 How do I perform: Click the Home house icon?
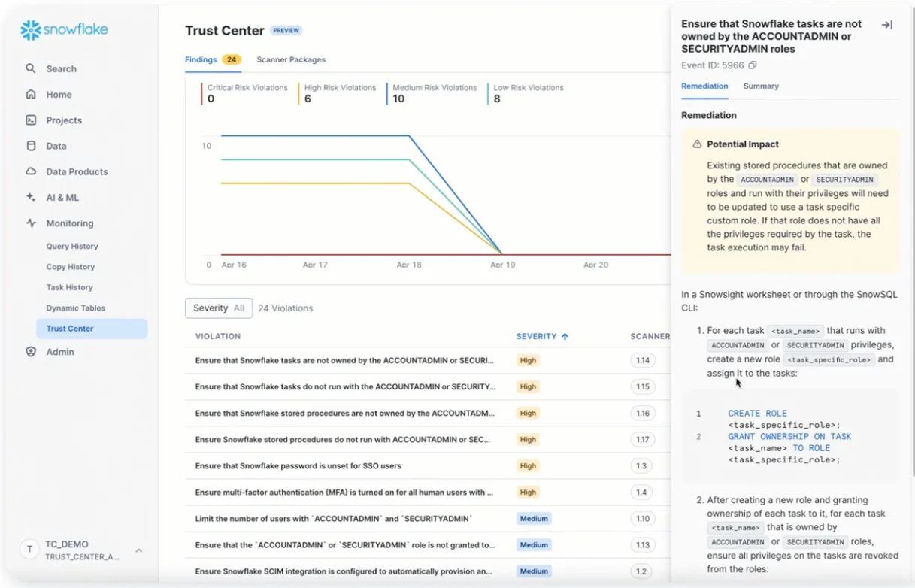coord(31,94)
